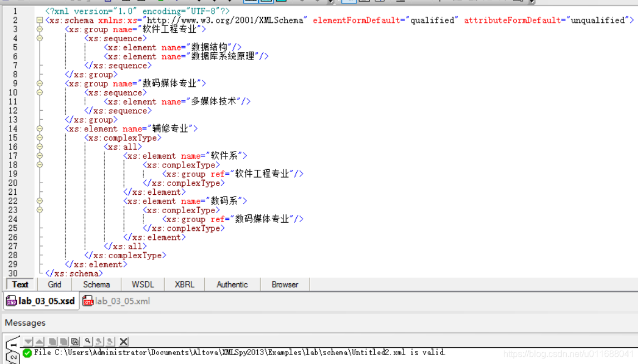This screenshot has height=364, width=638.
Task: Collapse 软件工程专业 group fold on line 3
Action: pos(40,29)
